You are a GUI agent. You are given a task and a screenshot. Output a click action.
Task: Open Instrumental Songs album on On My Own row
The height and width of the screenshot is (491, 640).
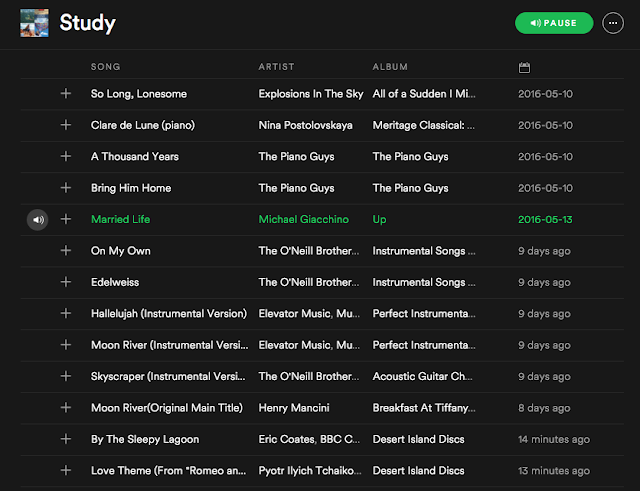(424, 251)
